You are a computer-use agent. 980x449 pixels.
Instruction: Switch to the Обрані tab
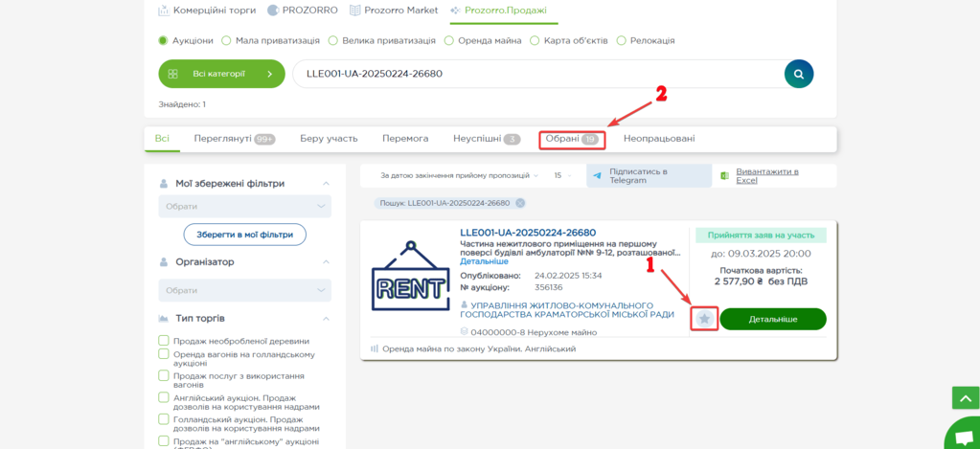click(571, 139)
